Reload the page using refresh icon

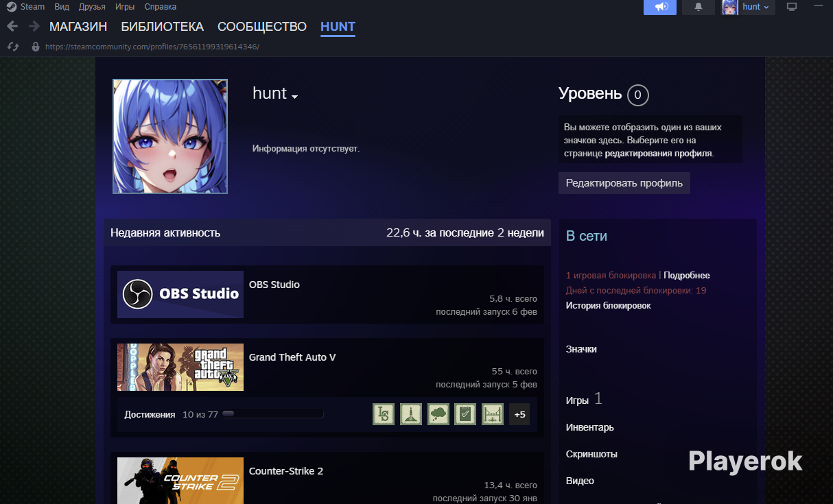coord(12,47)
